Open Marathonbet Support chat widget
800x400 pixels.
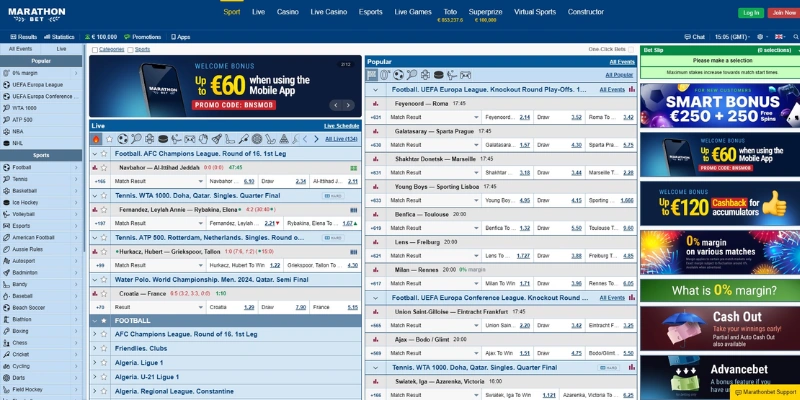click(x=765, y=392)
